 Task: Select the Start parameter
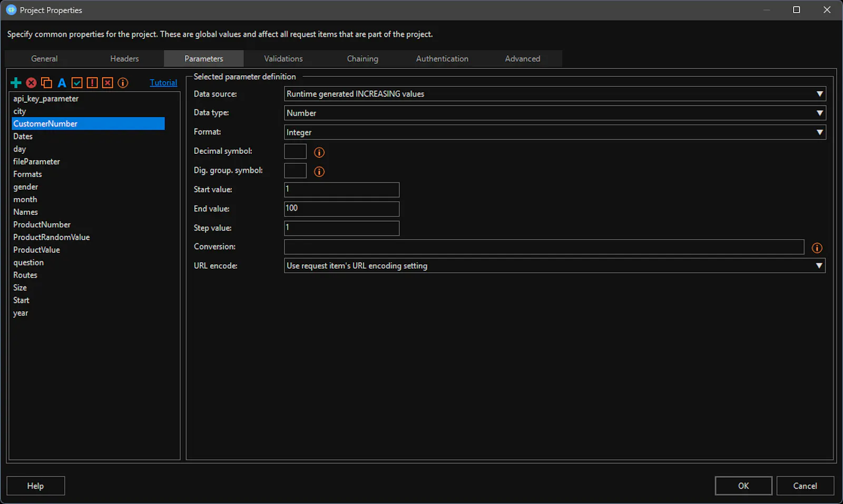(x=88, y=301)
